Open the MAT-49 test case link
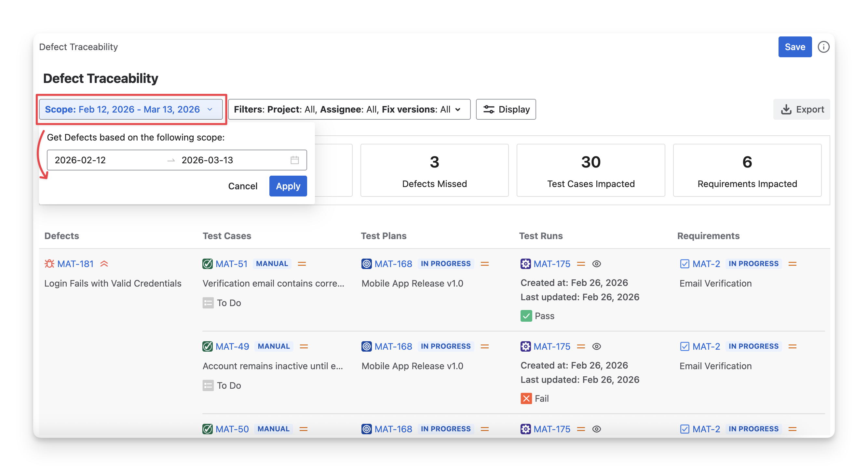868x471 pixels. tap(232, 346)
